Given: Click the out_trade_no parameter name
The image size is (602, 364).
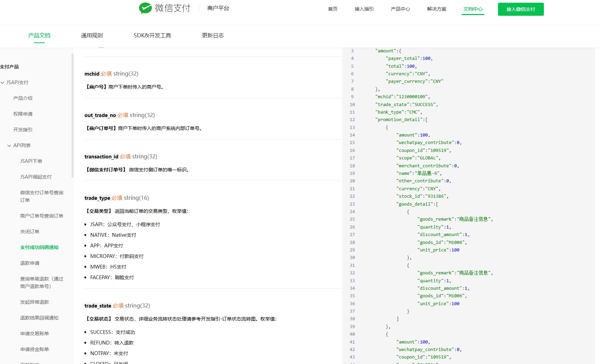Looking at the screenshot, I should [100, 115].
